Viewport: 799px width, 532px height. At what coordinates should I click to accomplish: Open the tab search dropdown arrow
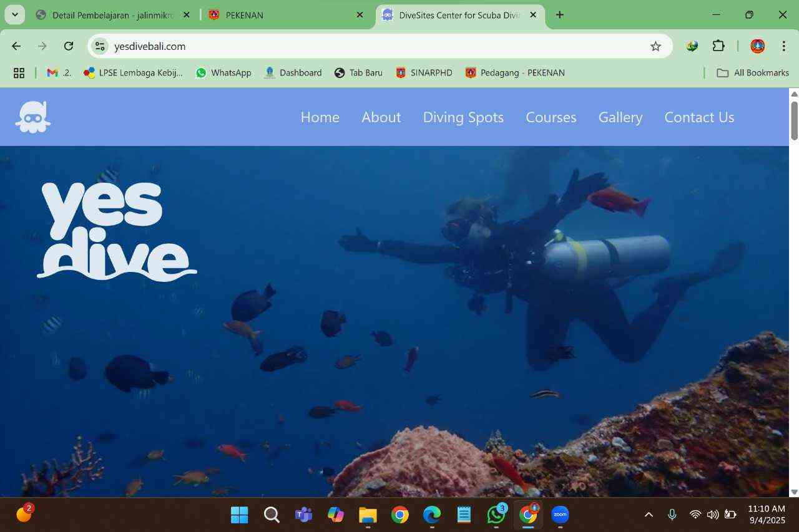pyautogui.click(x=14, y=15)
